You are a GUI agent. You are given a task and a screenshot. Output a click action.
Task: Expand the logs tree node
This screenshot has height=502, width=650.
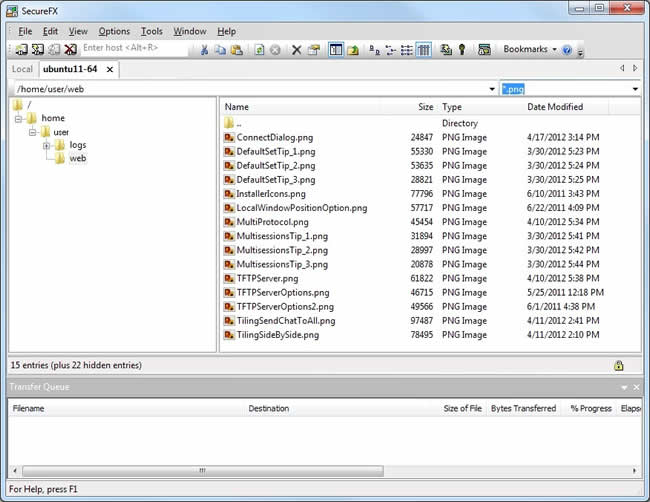pos(46,146)
